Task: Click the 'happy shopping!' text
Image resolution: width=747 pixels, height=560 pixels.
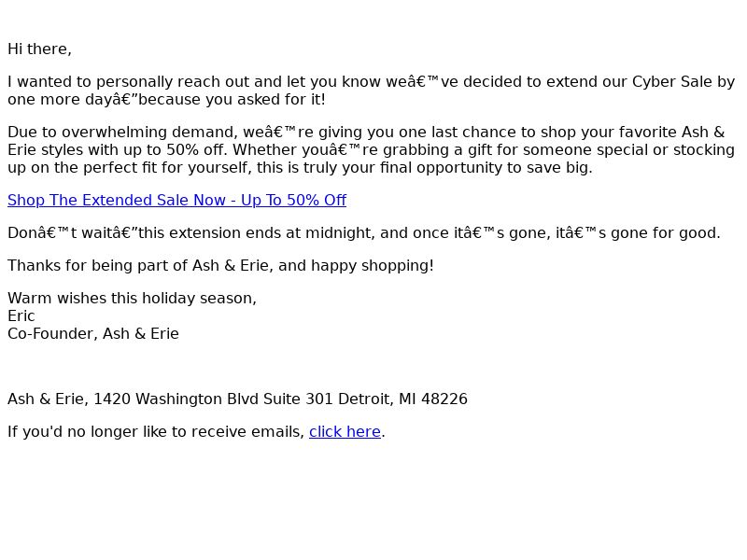Action: tap(372, 266)
